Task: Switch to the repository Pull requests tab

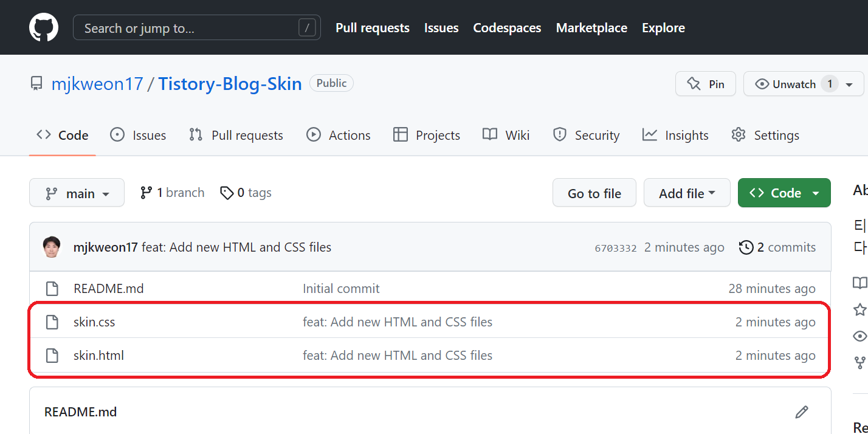Action: [x=236, y=135]
